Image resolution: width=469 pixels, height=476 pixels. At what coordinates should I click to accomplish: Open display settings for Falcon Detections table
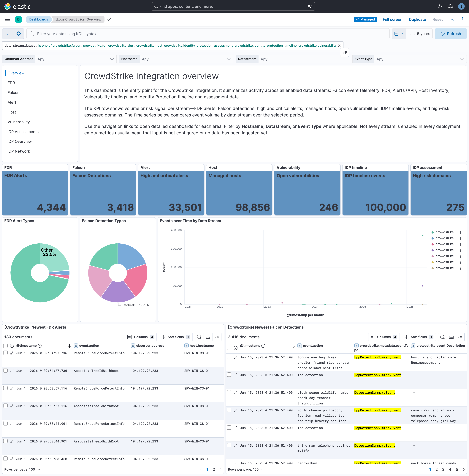460,337
